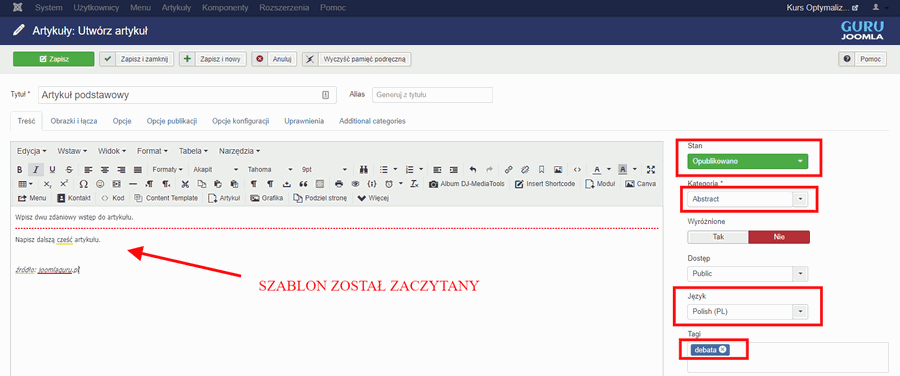Open the Stan status dropdown
The width and height of the screenshot is (900, 376).
[x=747, y=161]
